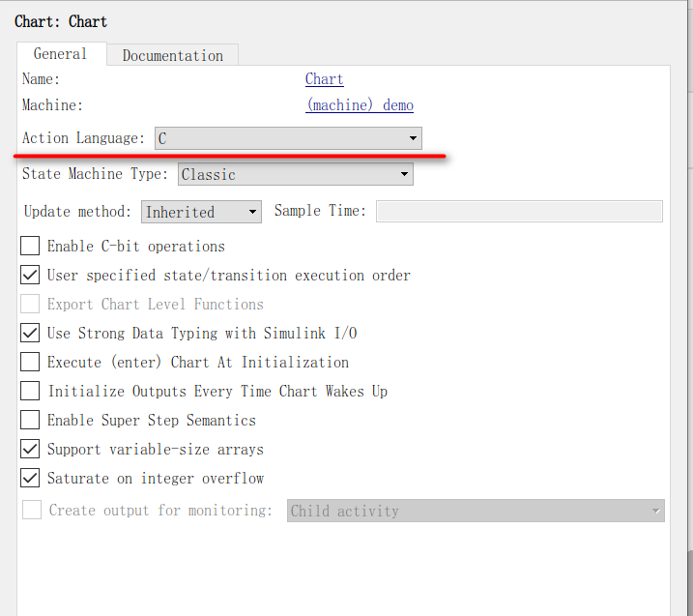Open the Action Language dropdown

(x=288, y=138)
